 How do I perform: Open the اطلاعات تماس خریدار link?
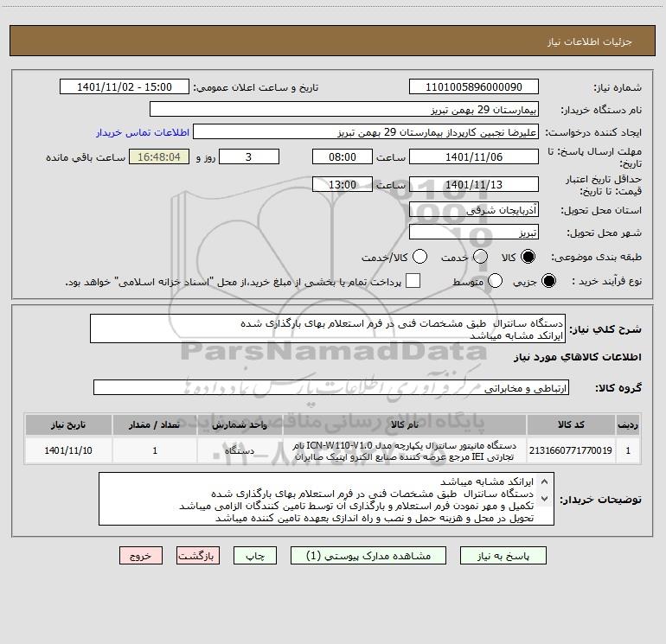pyautogui.click(x=143, y=132)
